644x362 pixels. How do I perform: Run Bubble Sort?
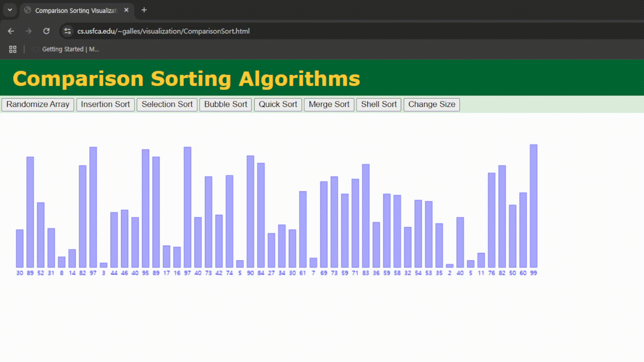(225, 104)
